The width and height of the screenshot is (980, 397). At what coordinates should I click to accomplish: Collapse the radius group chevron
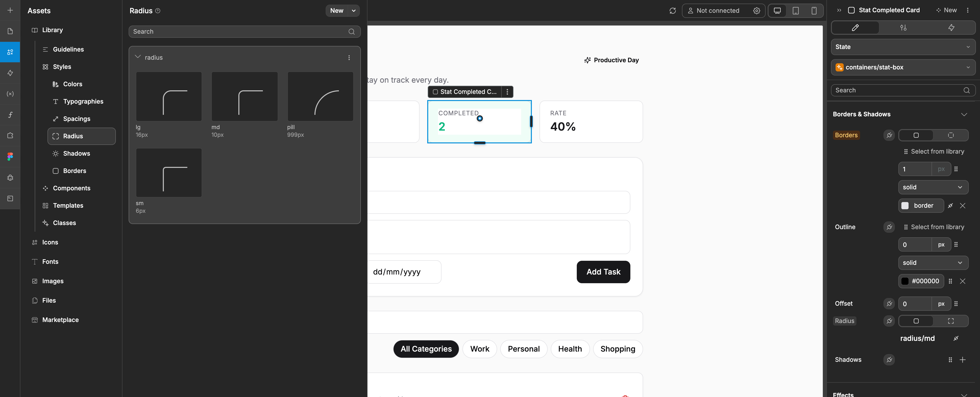coord(138,57)
